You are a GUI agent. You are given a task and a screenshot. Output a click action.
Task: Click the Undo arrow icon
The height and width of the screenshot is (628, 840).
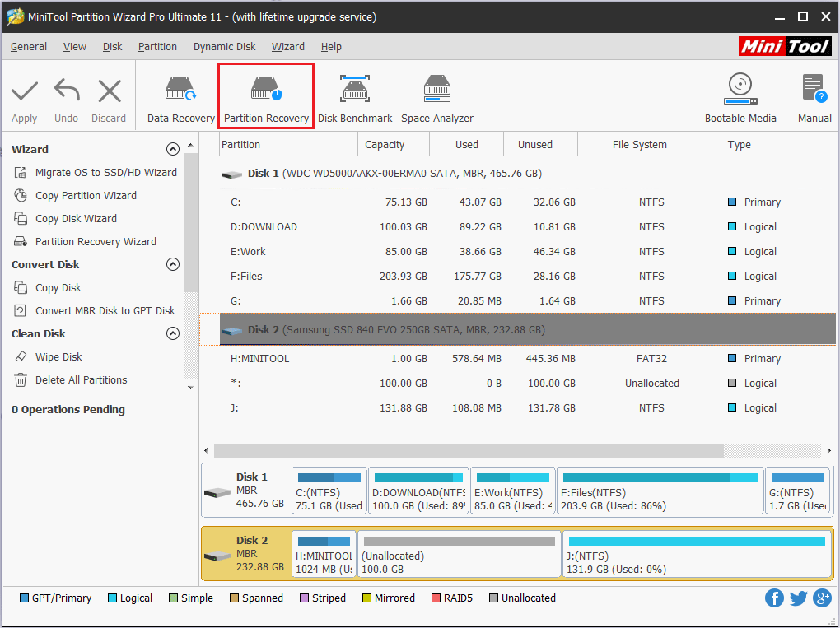(67, 90)
